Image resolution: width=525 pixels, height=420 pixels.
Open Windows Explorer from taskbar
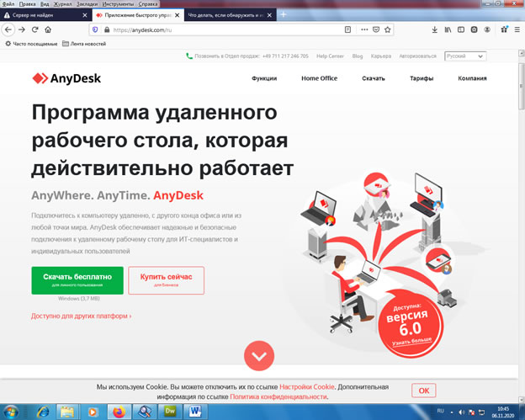click(67, 412)
